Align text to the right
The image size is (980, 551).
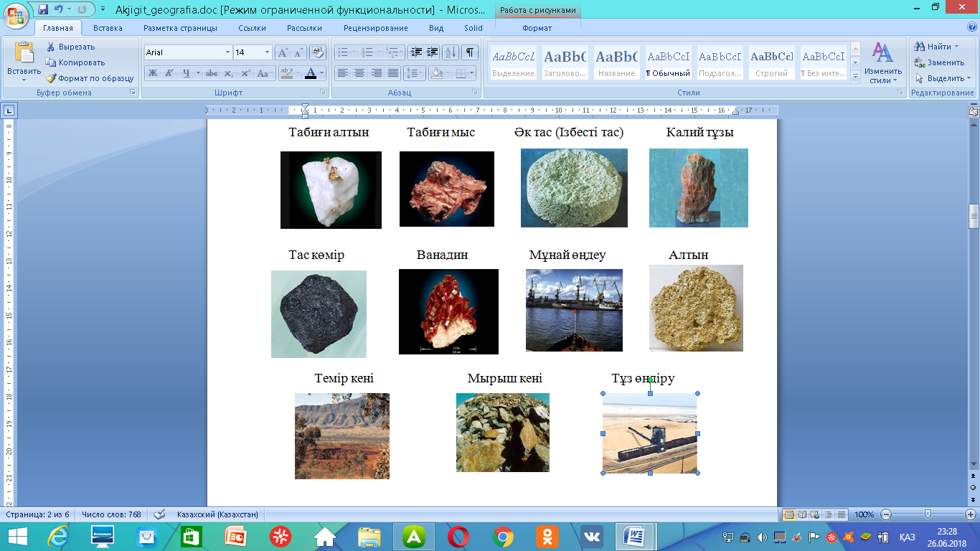377,73
